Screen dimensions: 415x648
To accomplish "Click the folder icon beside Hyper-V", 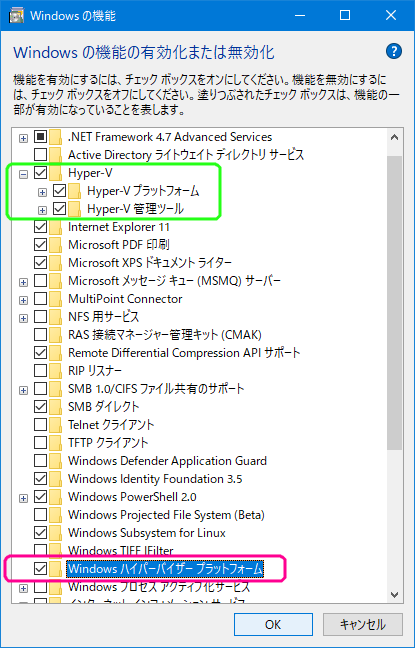I will tap(56, 173).
